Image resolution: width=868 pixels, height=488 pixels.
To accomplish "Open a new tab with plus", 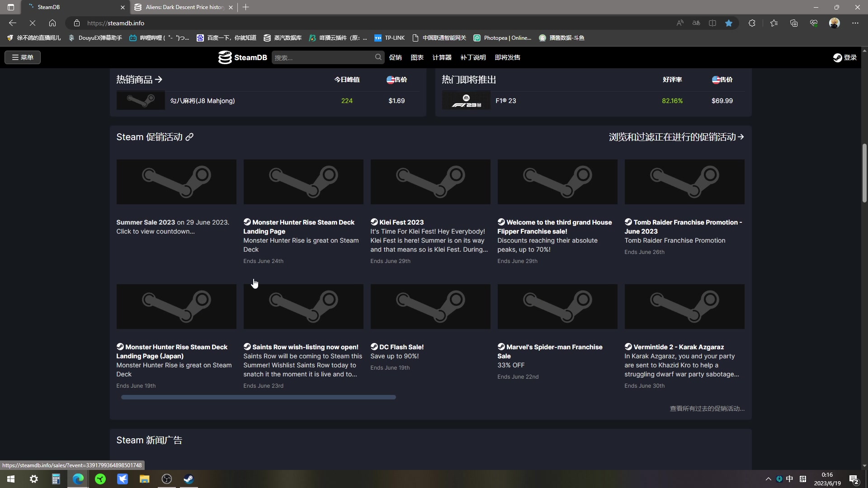I will pyautogui.click(x=246, y=7).
